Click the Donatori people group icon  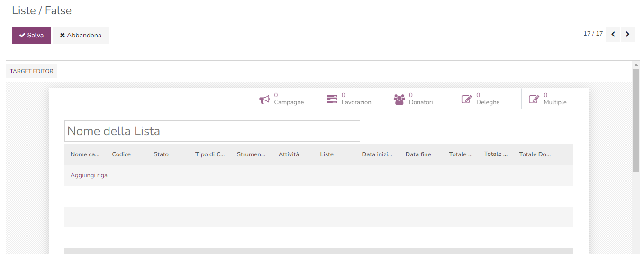[399, 99]
